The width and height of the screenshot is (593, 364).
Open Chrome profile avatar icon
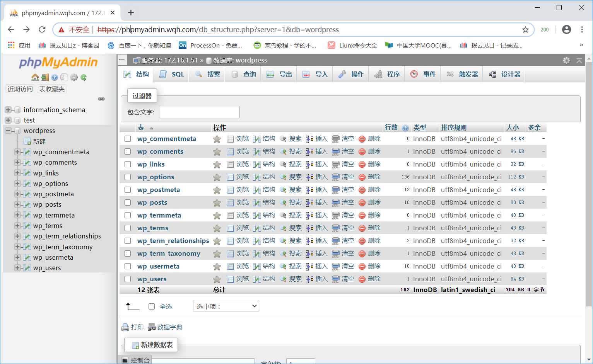point(566,29)
